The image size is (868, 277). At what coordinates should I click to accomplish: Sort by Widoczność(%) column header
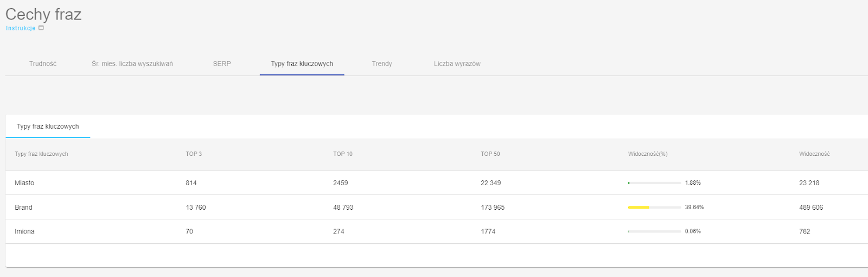point(648,154)
